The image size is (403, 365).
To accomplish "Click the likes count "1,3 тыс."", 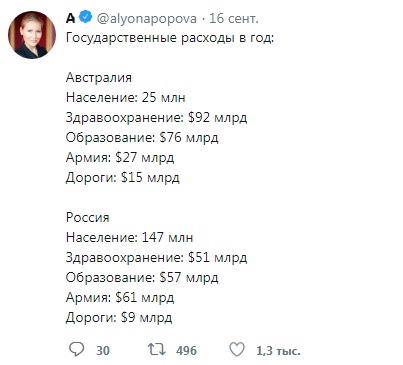I will click(278, 351).
